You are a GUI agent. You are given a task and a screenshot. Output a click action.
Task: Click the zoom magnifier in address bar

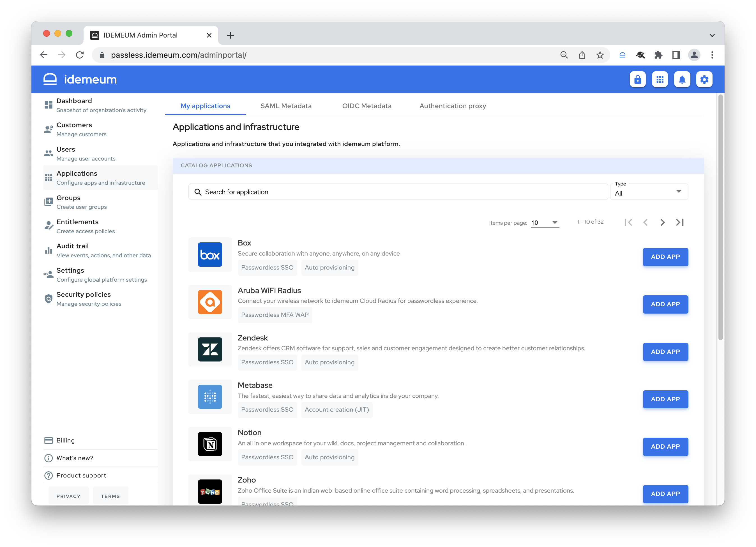click(x=564, y=55)
